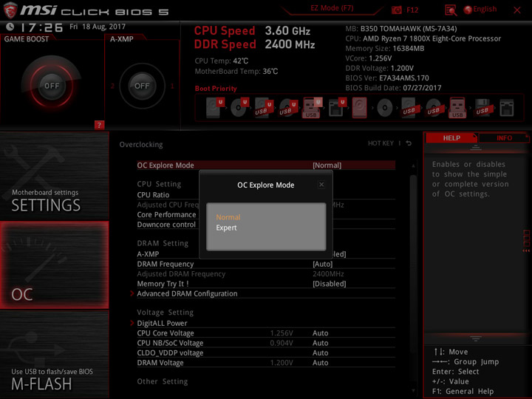532x399 pixels.
Task: Select the highlighted UEFI USB key boot icon
Action: (x=312, y=108)
